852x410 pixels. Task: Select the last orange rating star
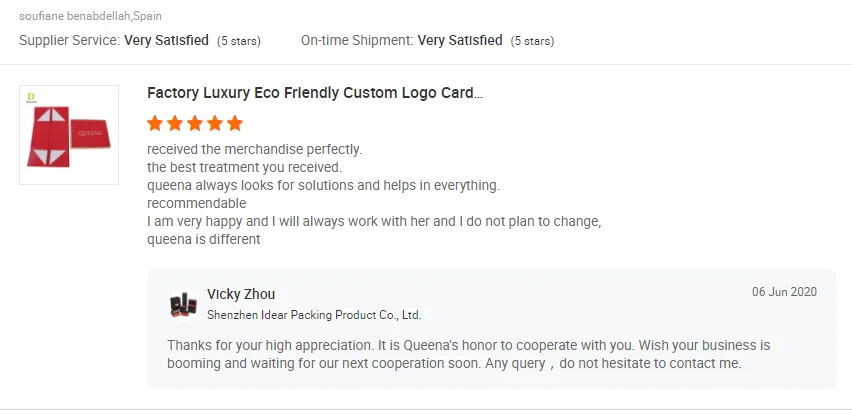pos(235,124)
